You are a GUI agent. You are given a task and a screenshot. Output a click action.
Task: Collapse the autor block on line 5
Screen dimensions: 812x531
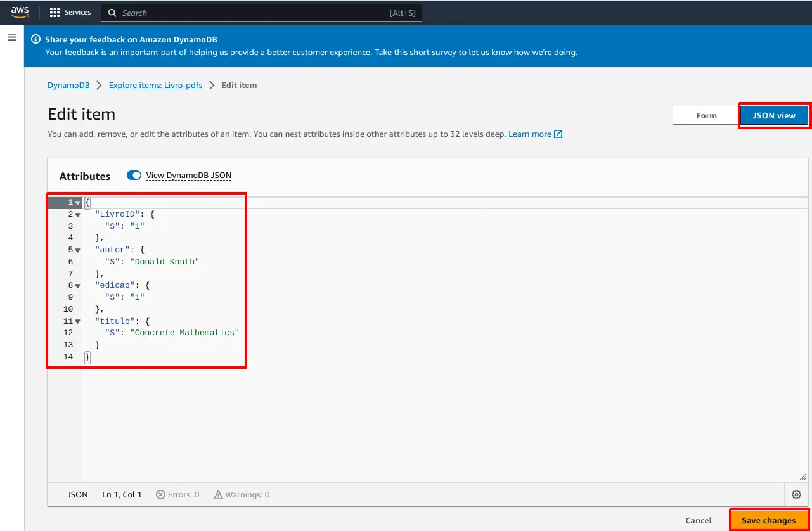pyautogui.click(x=78, y=250)
